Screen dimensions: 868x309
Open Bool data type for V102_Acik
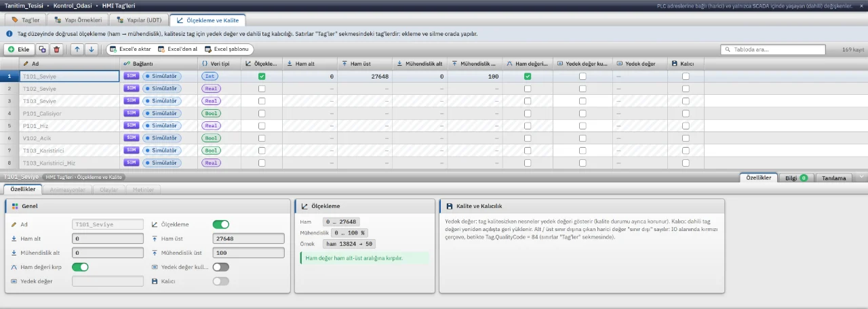211,138
